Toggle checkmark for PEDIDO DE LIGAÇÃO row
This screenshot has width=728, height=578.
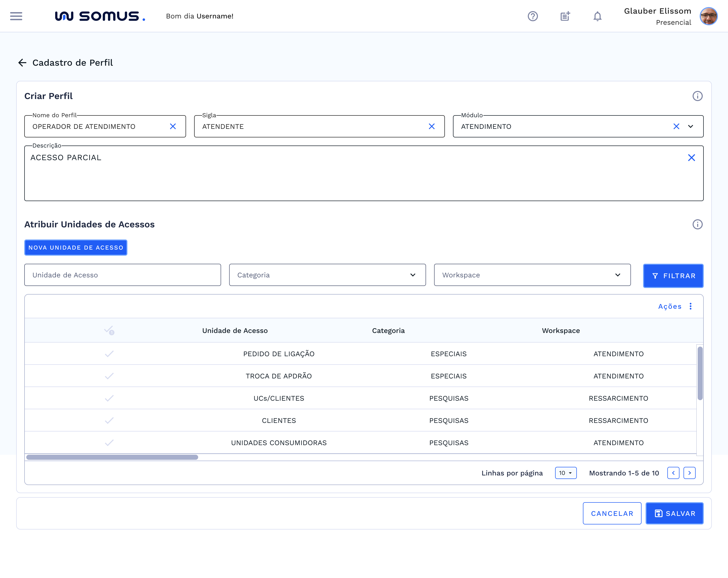(109, 354)
